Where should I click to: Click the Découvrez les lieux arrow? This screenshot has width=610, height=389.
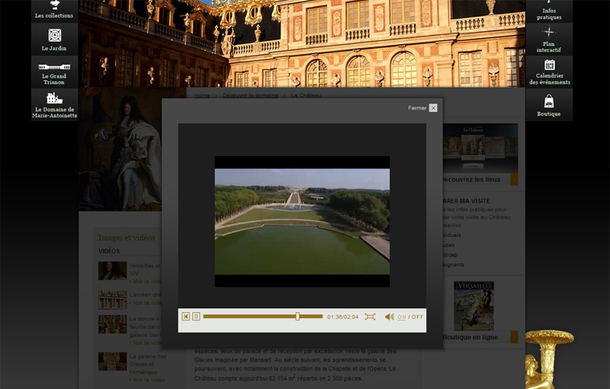(514, 179)
